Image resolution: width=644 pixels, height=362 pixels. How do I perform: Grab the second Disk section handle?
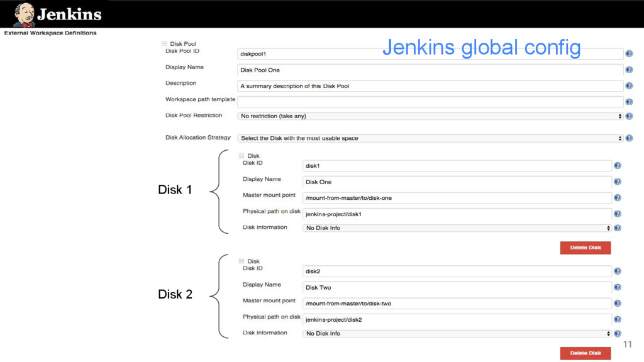241,261
